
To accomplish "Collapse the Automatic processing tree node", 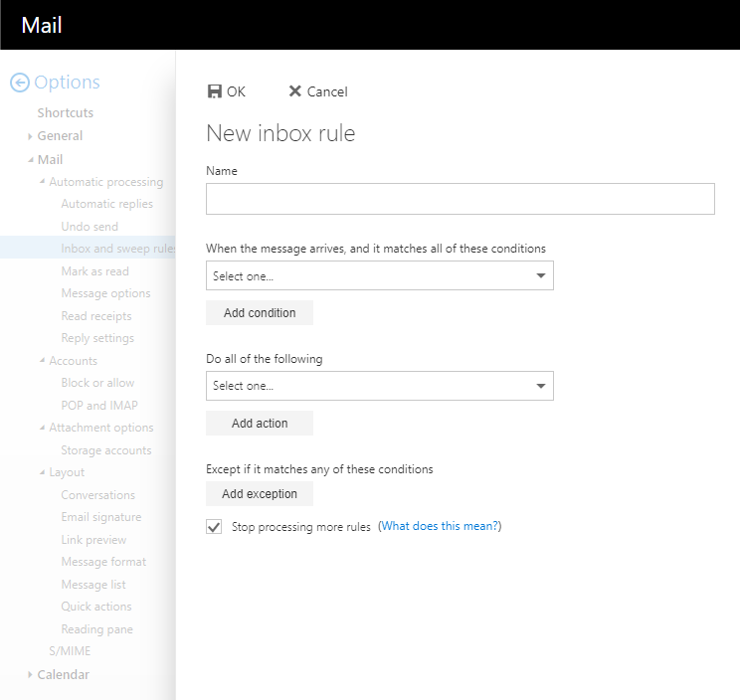I will pyautogui.click(x=42, y=182).
